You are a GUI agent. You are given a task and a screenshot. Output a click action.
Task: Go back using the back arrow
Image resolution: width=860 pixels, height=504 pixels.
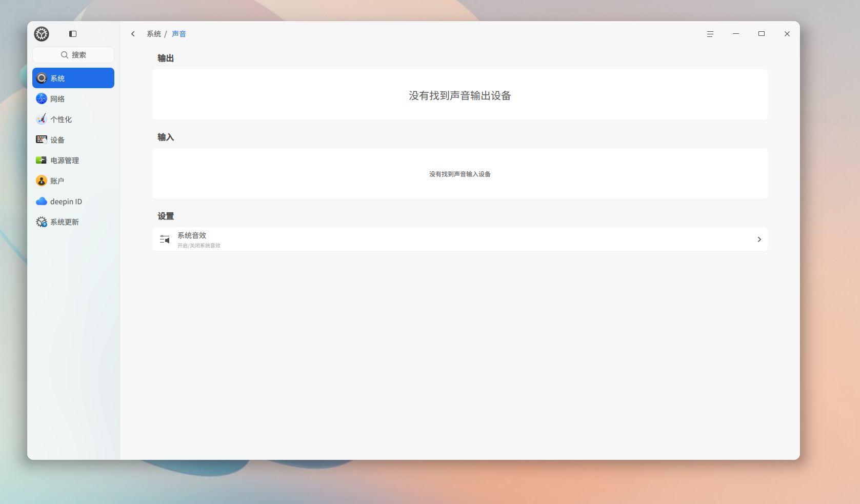[133, 34]
